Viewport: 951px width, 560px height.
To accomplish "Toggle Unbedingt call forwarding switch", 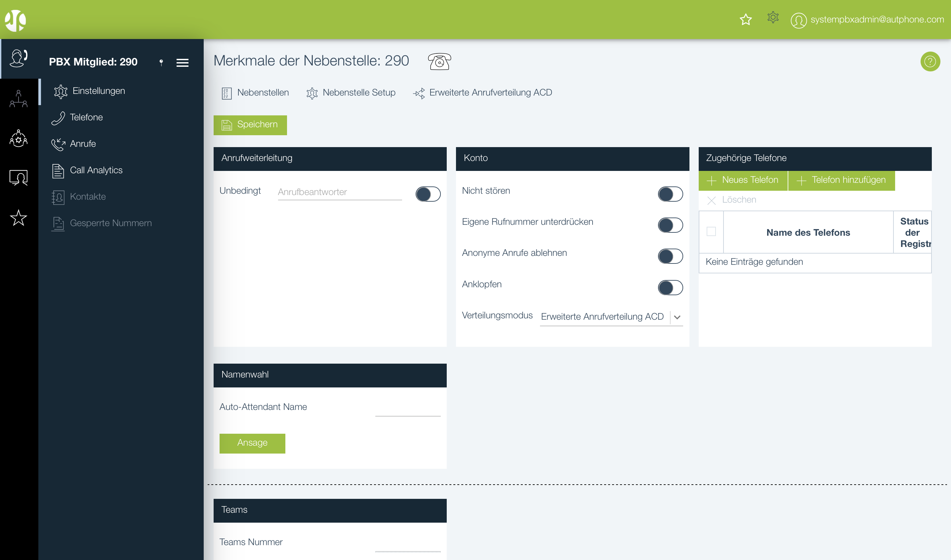I will tap(428, 194).
